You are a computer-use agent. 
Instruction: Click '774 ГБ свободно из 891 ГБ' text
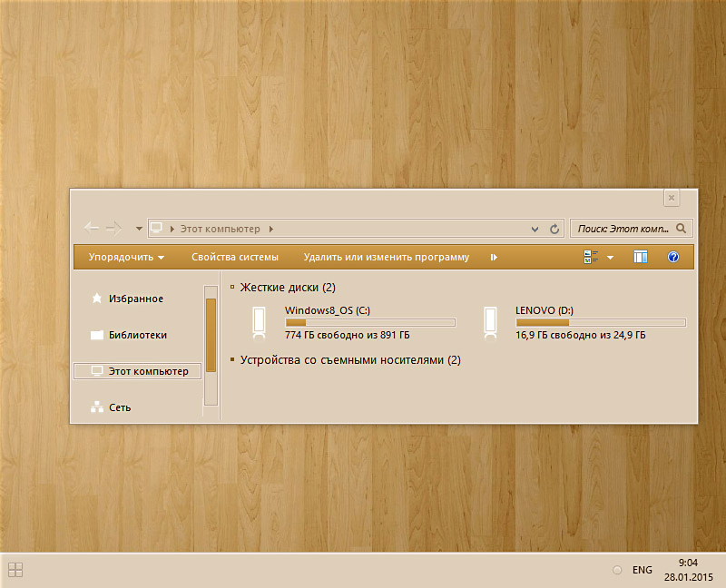click(x=348, y=335)
